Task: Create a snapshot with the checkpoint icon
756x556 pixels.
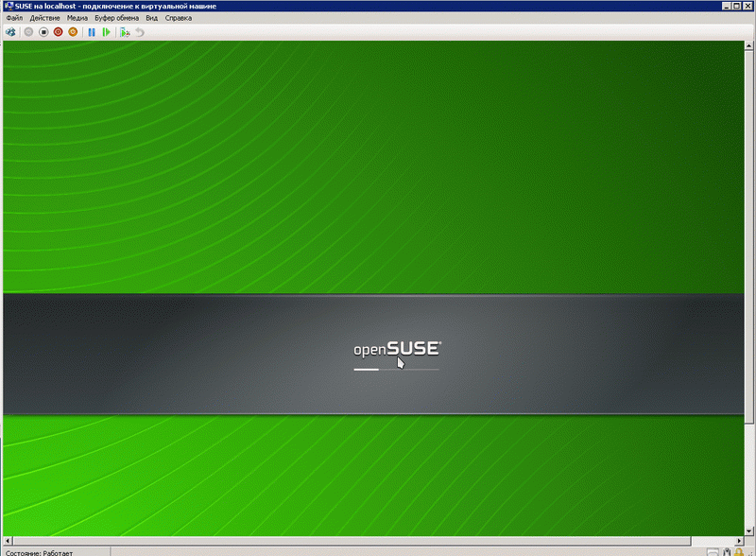Action: click(x=125, y=32)
